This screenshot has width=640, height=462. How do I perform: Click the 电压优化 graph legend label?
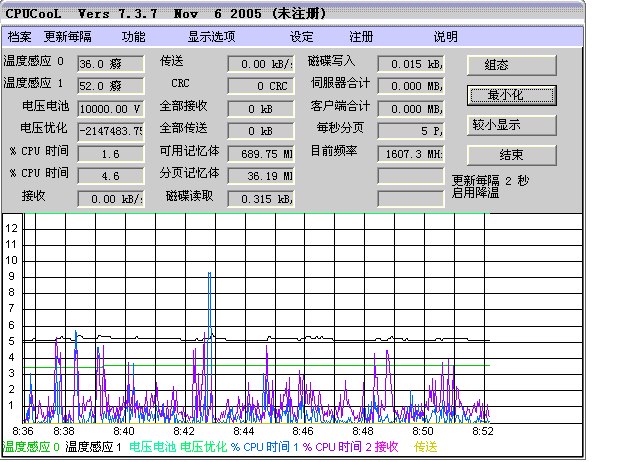coord(204,447)
